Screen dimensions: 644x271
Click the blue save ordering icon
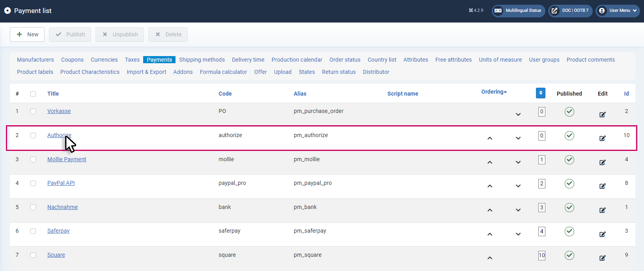pos(541,93)
